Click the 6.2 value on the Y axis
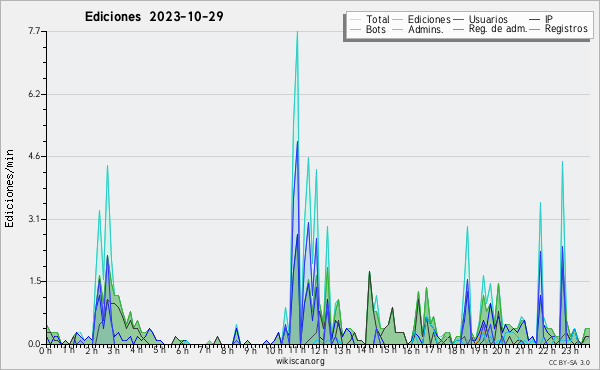This screenshot has height=370, width=600. 34,94
